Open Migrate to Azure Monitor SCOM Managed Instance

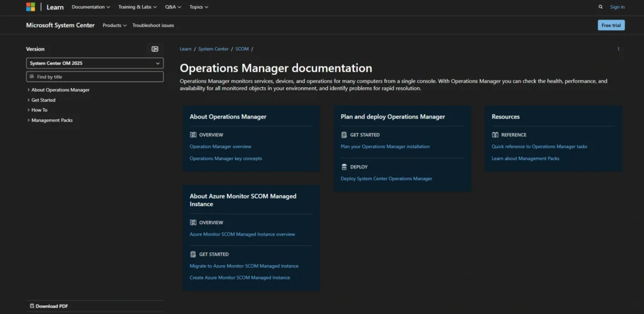244,266
